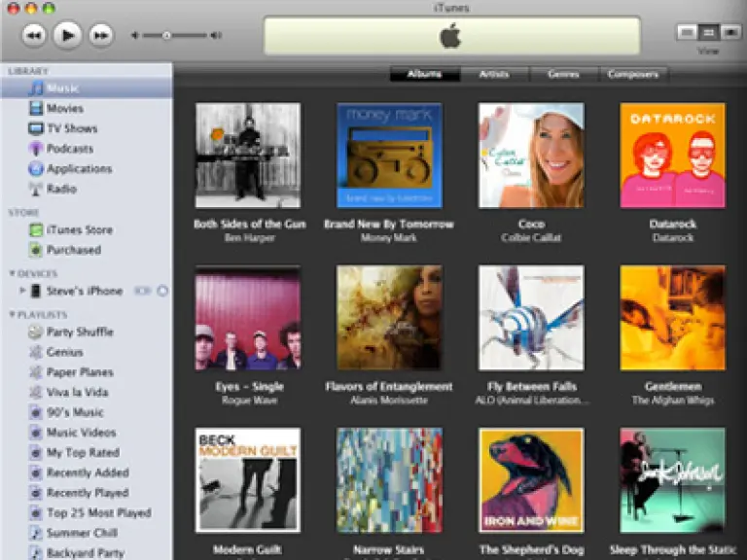Switch to the Genres tab

click(x=563, y=74)
